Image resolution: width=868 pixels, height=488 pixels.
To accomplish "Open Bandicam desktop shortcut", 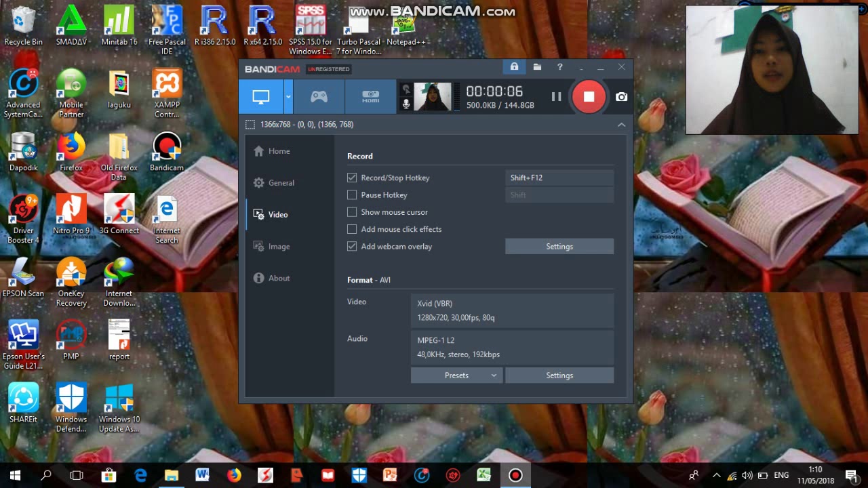I will [167, 152].
